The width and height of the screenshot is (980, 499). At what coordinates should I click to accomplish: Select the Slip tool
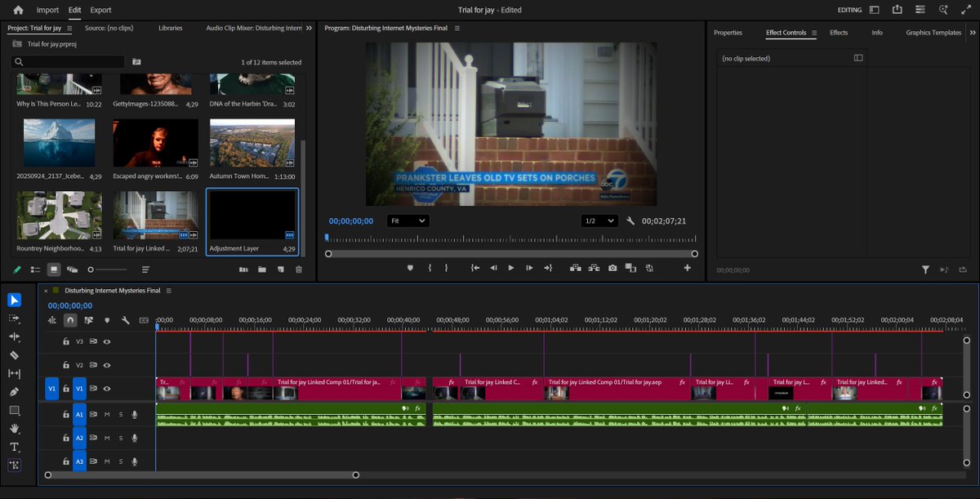point(15,373)
